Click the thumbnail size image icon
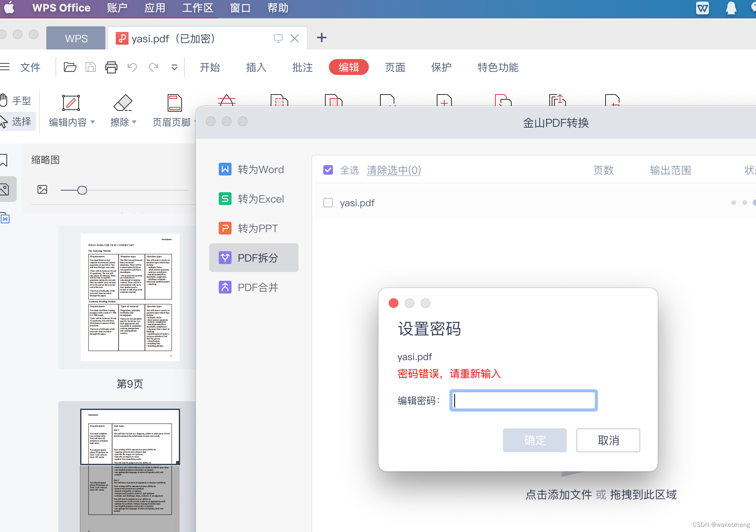This screenshot has height=532, width=756. coord(42,190)
